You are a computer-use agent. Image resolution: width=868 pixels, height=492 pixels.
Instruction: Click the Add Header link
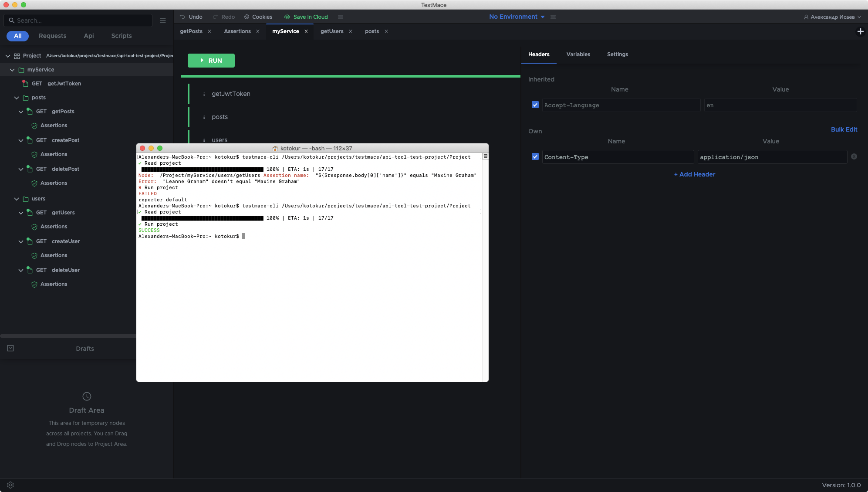[x=694, y=174]
